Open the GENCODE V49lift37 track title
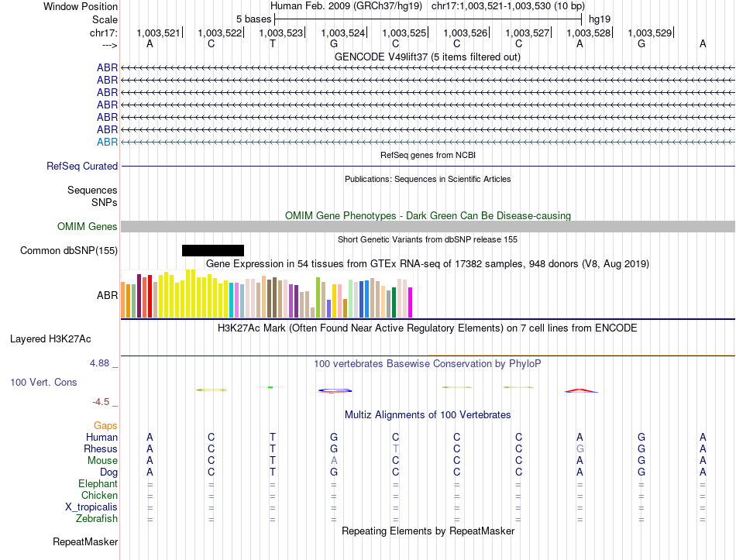The width and height of the screenshot is (736, 560). [427, 57]
